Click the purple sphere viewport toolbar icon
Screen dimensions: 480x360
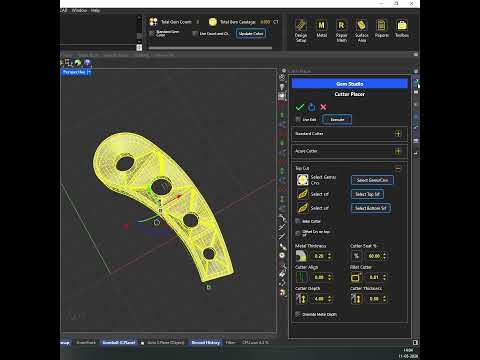[87, 62]
